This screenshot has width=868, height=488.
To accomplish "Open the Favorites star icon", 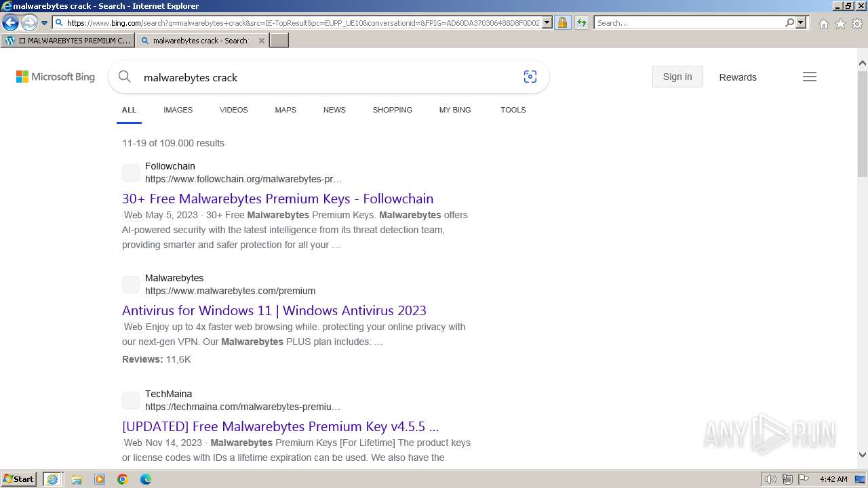I will point(840,24).
